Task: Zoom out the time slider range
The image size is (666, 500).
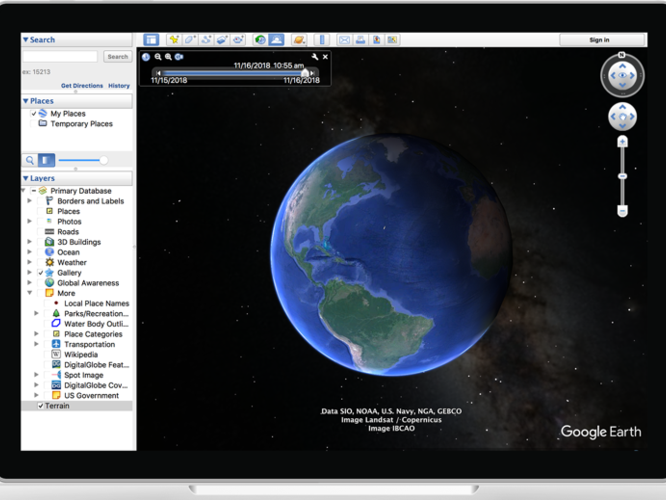Action: 158,56
